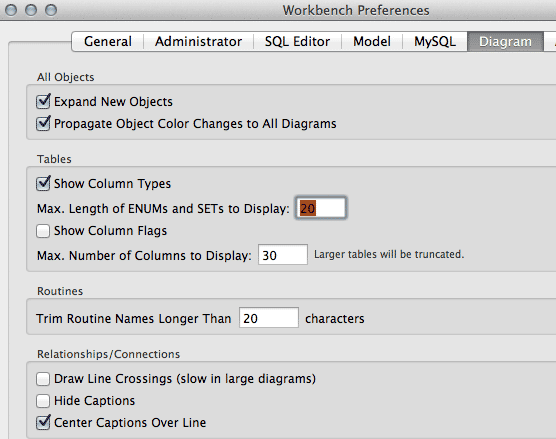Click the 'Tables' section heading

tap(54, 159)
